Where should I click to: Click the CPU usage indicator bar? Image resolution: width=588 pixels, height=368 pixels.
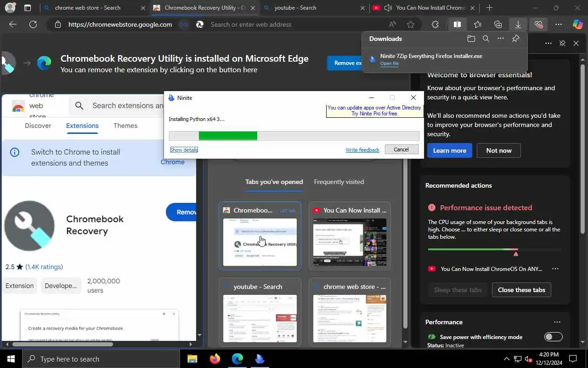point(494,249)
